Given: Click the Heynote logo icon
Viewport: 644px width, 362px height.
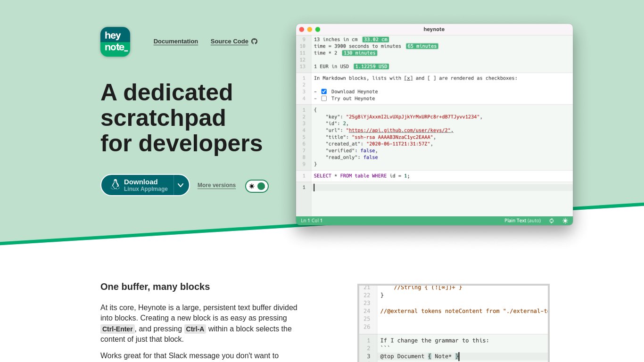Looking at the screenshot, I should point(115,42).
